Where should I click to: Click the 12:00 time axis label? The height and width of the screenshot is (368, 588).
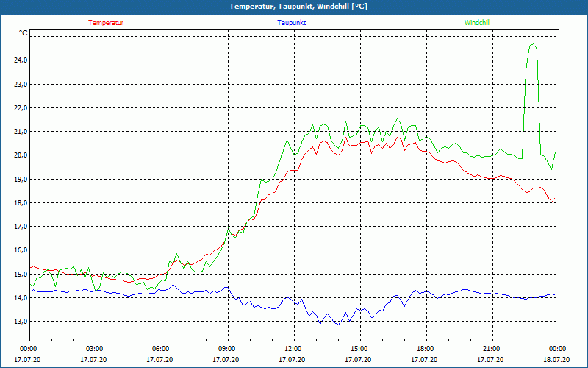pyautogui.click(x=294, y=349)
